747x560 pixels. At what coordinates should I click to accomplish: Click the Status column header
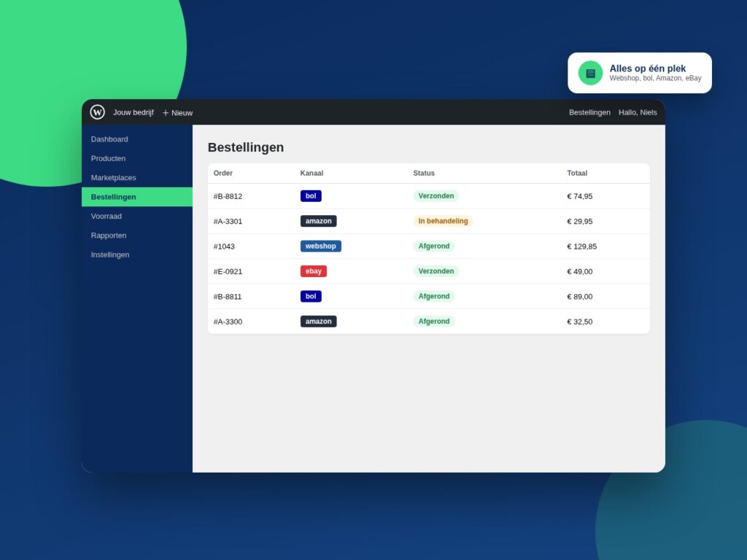(x=424, y=174)
